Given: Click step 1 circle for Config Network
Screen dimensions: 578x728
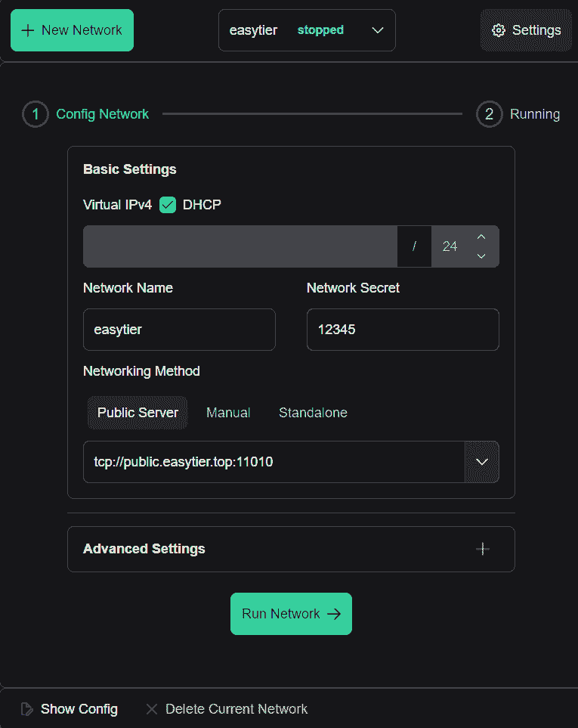Looking at the screenshot, I should click(36, 114).
